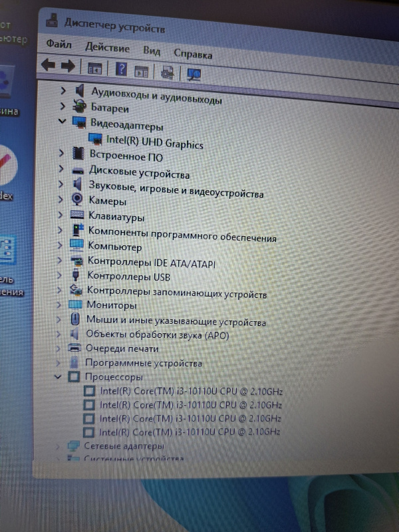399x532 pixels.
Task: Click the Back arrow toolbar button
Action: 48,65
